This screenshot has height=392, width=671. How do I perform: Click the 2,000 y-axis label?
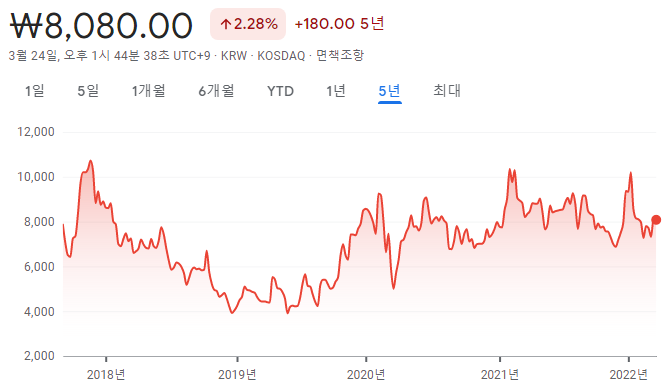pyautogui.click(x=39, y=356)
